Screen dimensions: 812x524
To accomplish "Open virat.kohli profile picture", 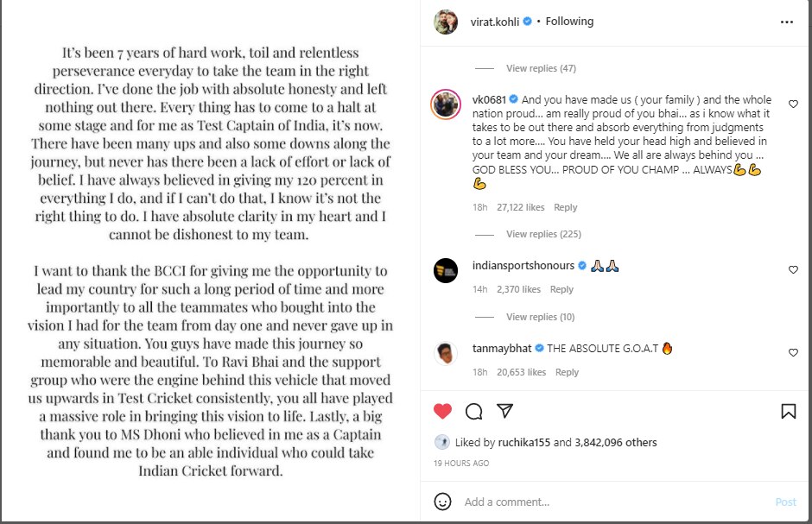I will [x=446, y=22].
